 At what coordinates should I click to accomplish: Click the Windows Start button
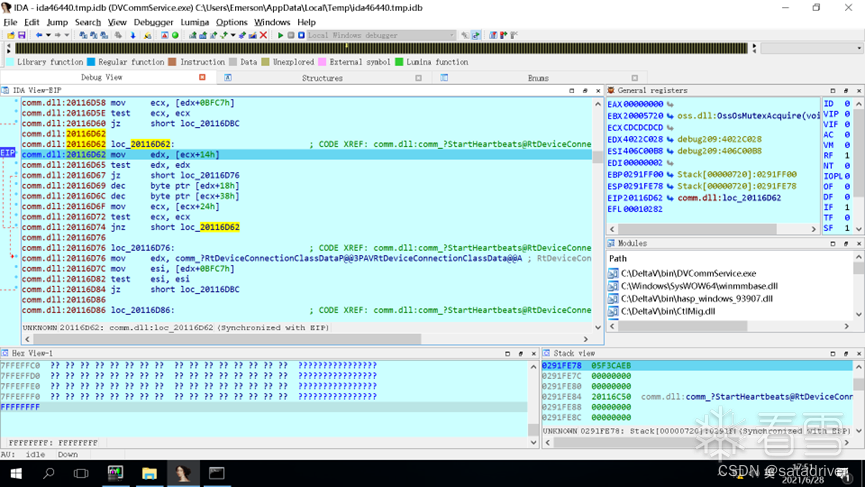[x=15, y=472]
